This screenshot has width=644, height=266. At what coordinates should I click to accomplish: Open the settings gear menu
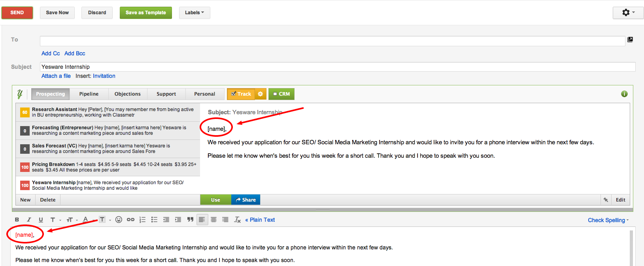tap(628, 13)
